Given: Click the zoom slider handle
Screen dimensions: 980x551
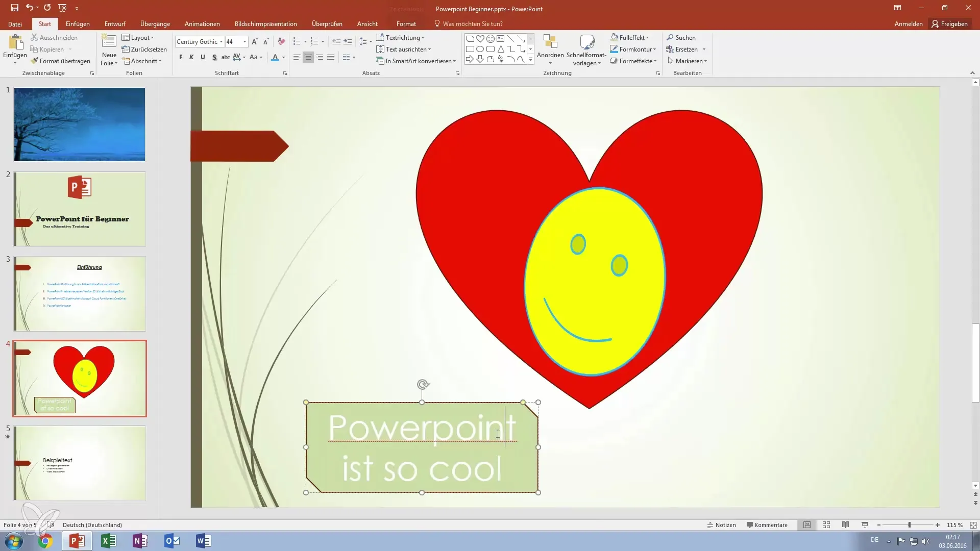Looking at the screenshot, I should pos(909,525).
